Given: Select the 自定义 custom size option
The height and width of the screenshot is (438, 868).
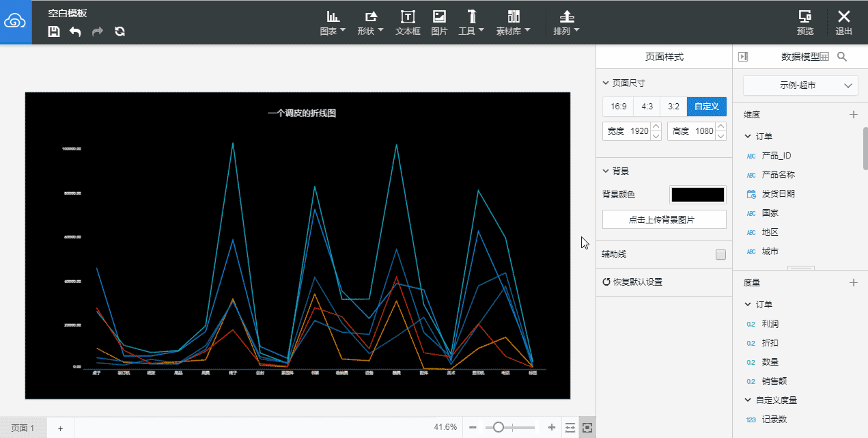Looking at the screenshot, I should tap(707, 107).
